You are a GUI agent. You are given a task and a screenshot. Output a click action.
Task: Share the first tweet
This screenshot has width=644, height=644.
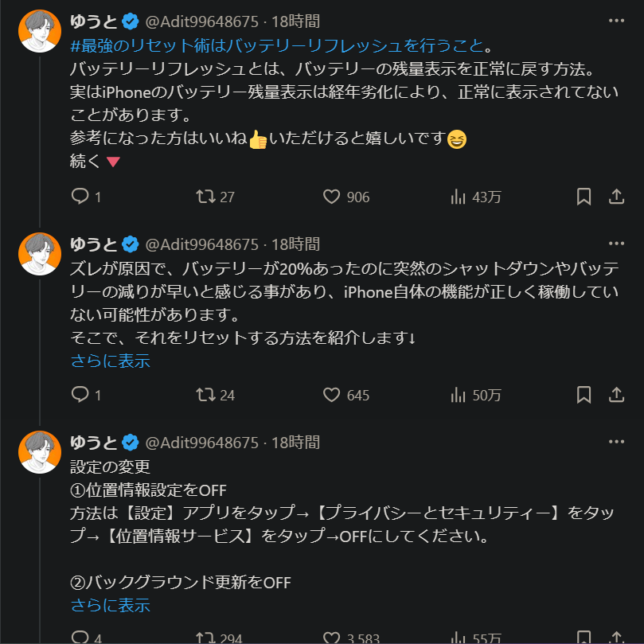616,196
